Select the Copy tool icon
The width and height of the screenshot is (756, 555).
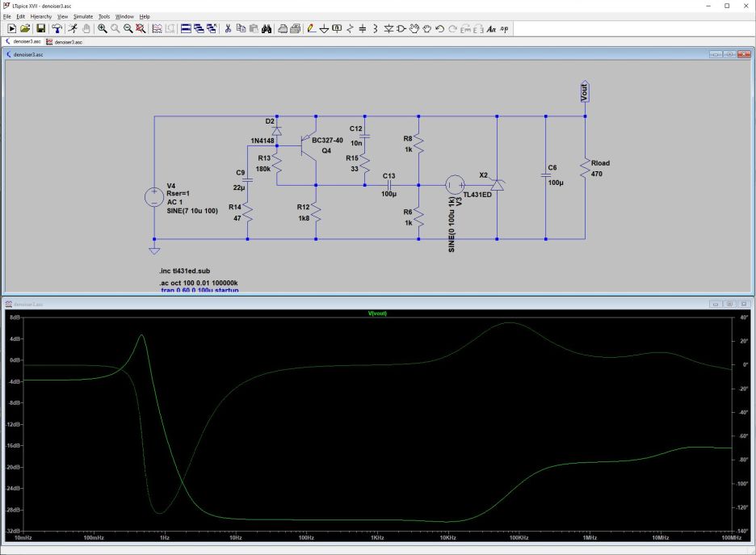[x=241, y=29]
